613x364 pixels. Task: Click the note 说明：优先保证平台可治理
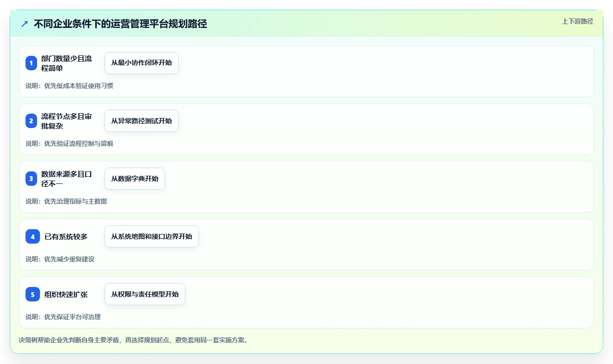[63, 317]
